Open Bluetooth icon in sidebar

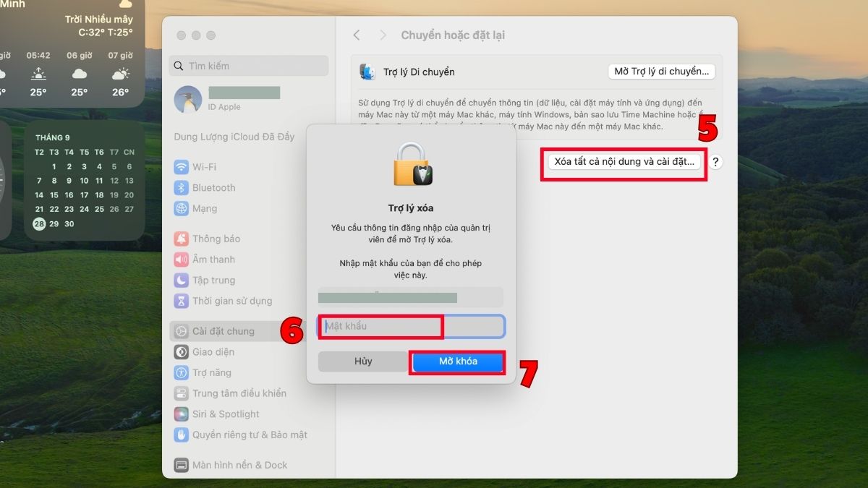tap(181, 188)
